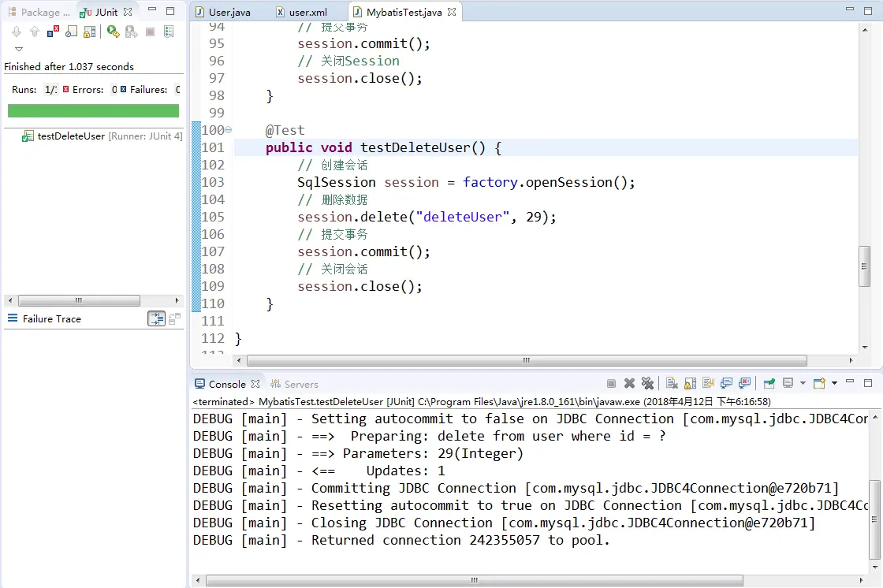This screenshot has width=883, height=588.
Task: Click Compare Actual With Expected icon
Action: point(174,318)
